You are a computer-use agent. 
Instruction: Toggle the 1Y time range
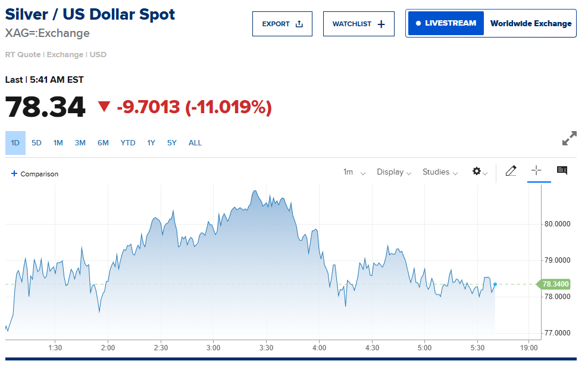151,143
